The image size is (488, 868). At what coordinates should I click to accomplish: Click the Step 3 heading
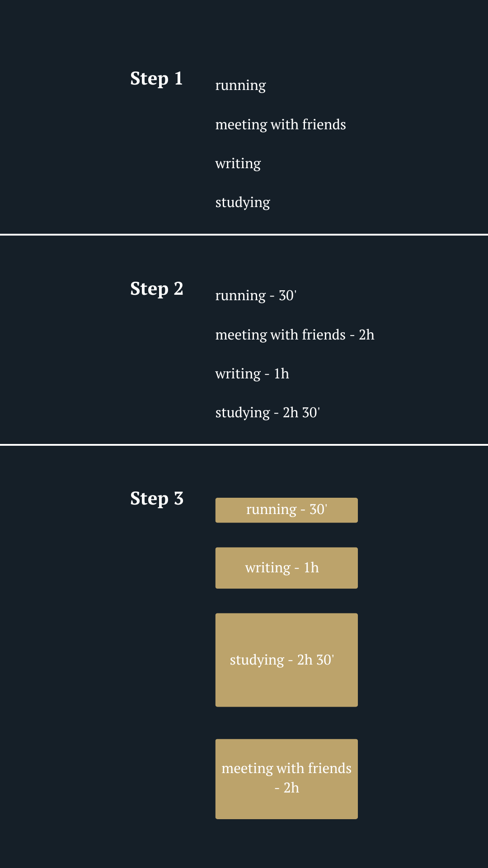[x=156, y=499]
